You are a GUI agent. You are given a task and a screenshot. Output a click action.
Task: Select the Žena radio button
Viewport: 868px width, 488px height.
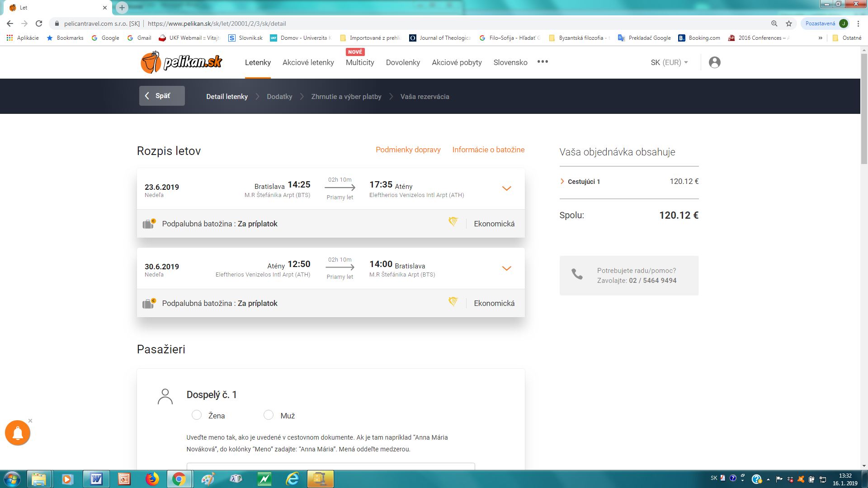(x=197, y=415)
